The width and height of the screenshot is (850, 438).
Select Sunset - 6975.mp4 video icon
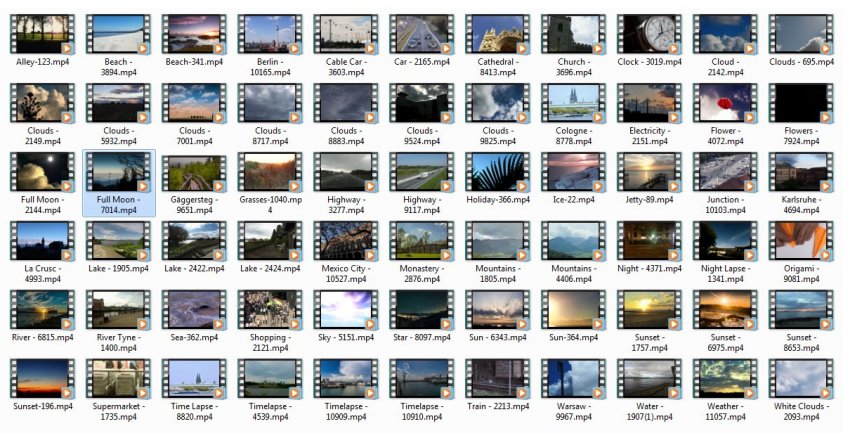point(725,310)
